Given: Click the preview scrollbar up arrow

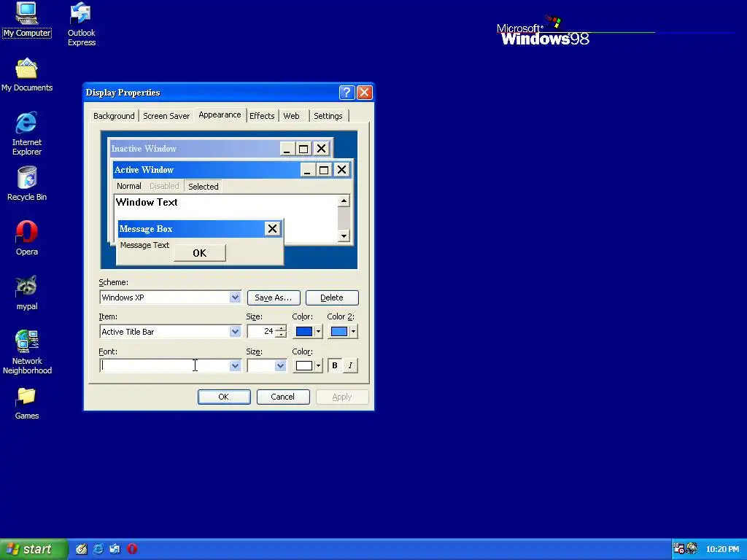Looking at the screenshot, I should pos(344,201).
